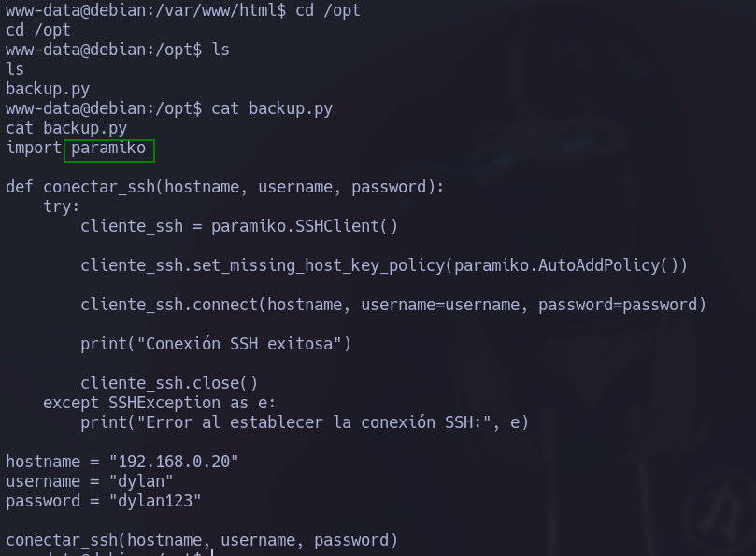Click the IP address "192.168.0.20"
756x556 pixels.
point(174,462)
